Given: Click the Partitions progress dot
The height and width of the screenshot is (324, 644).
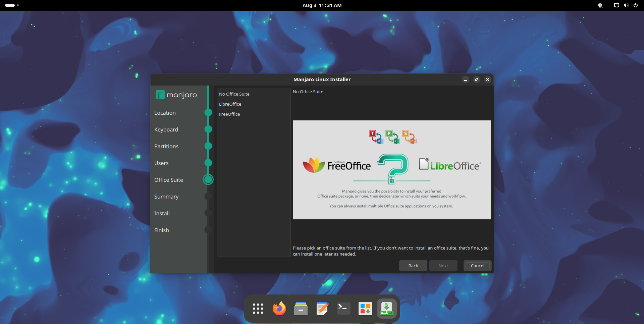Looking at the screenshot, I should tap(208, 146).
